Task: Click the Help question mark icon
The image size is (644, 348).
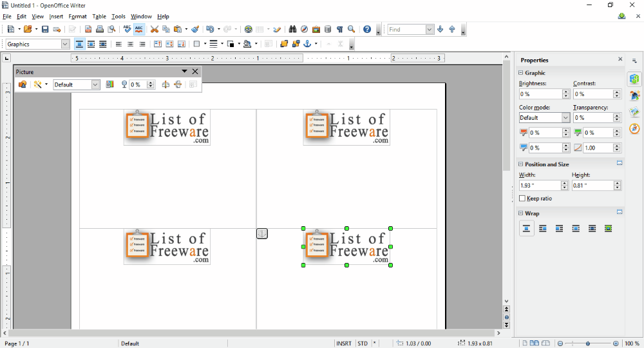Action: (x=367, y=29)
